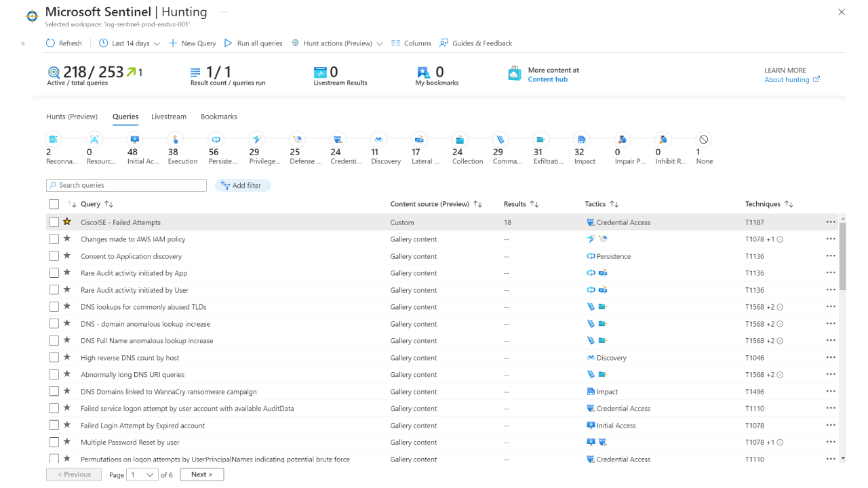The image size is (868, 488).
Task: Expand the Hunt actions (Preview) dropdown
Action: (337, 43)
